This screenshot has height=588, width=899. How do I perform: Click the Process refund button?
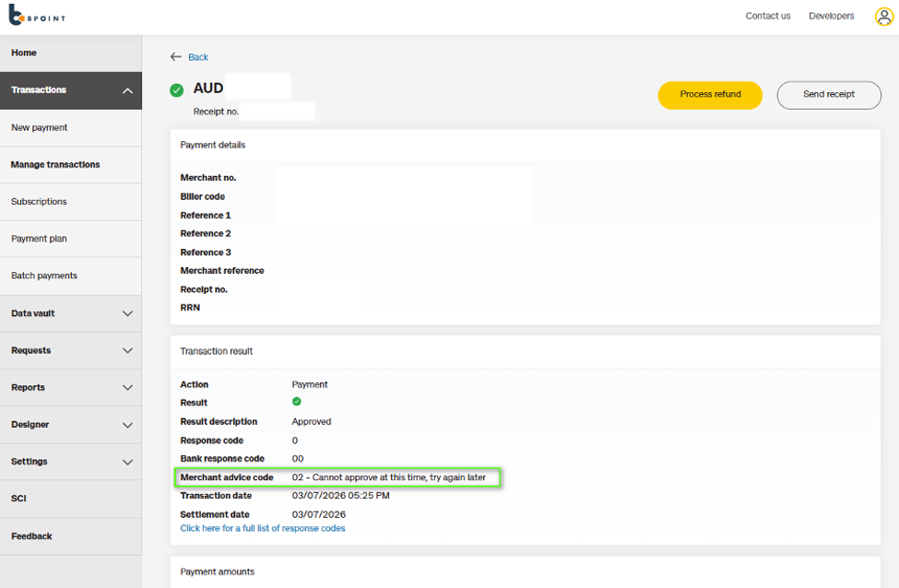point(710,95)
